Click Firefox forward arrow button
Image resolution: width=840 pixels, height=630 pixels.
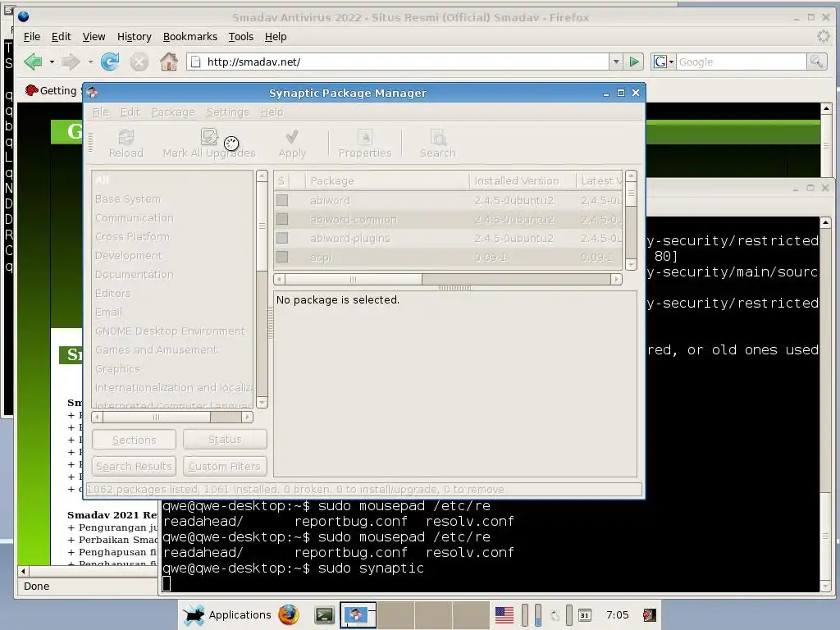[71, 62]
